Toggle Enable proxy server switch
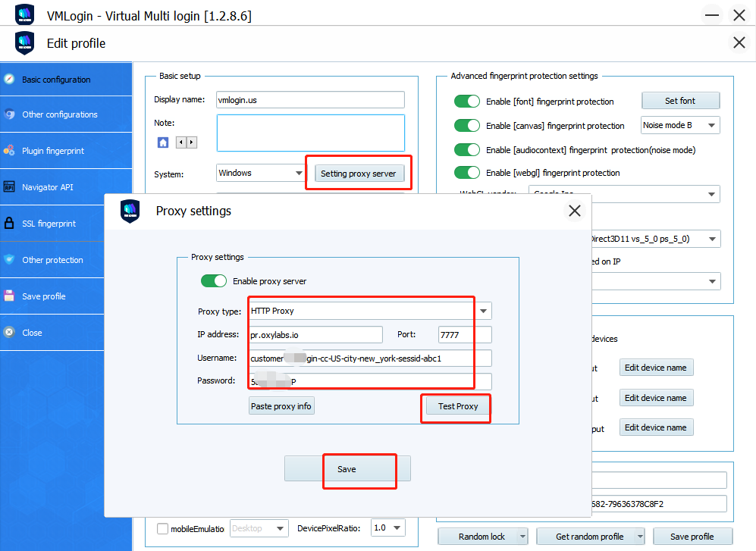 (x=214, y=280)
